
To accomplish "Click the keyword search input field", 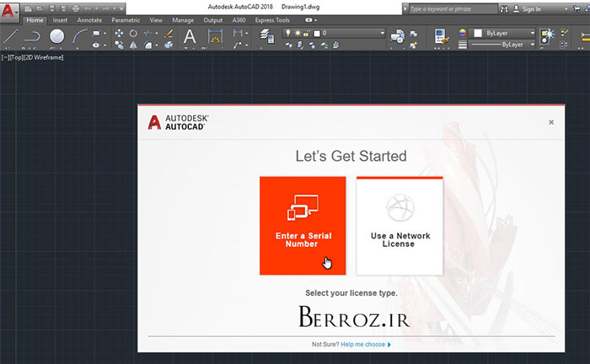I will pos(453,8).
